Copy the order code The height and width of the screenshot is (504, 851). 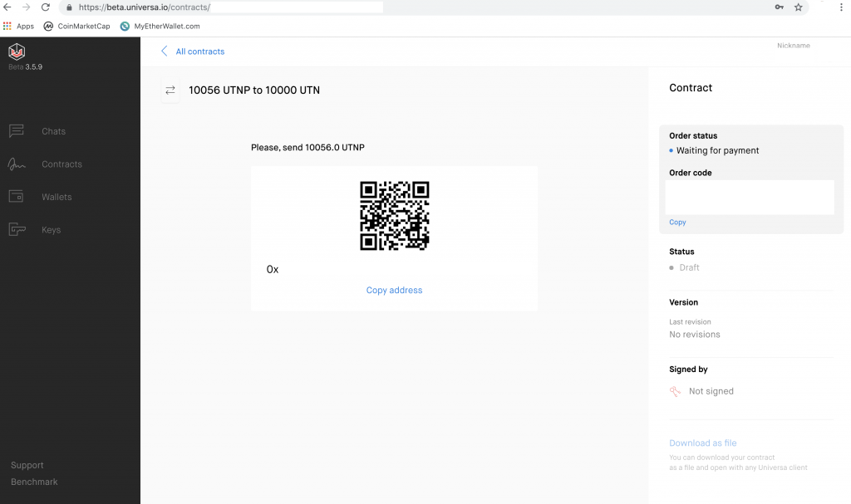click(677, 223)
